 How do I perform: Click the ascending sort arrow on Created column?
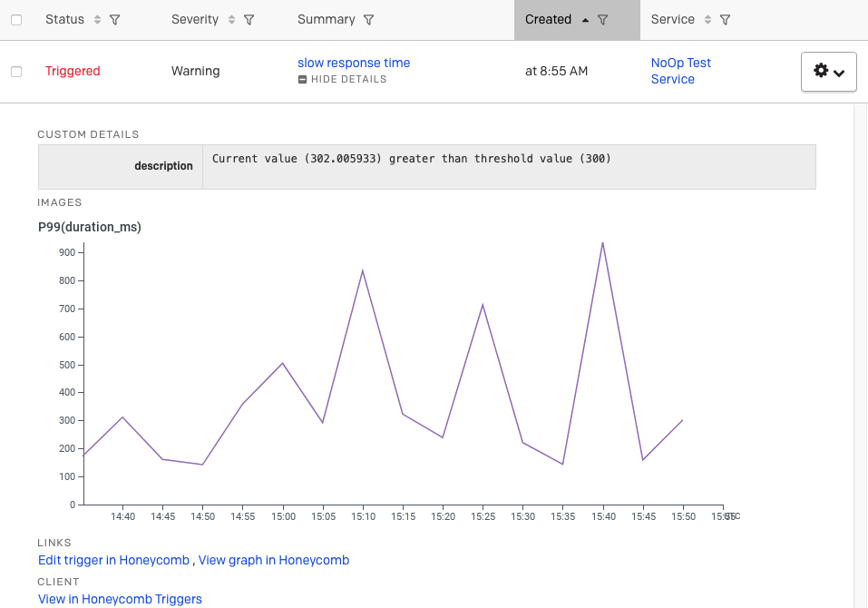click(x=585, y=18)
